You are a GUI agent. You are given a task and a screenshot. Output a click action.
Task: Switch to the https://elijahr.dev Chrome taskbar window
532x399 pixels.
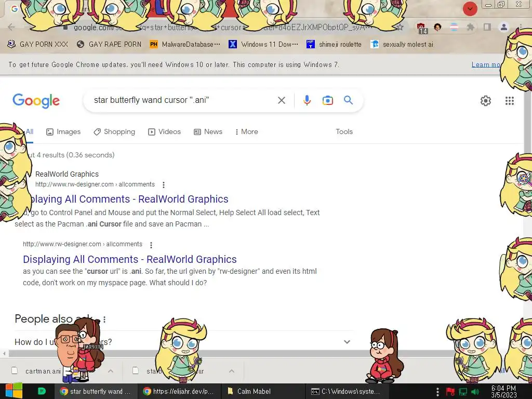pyautogui.click(x=179, y=391)
